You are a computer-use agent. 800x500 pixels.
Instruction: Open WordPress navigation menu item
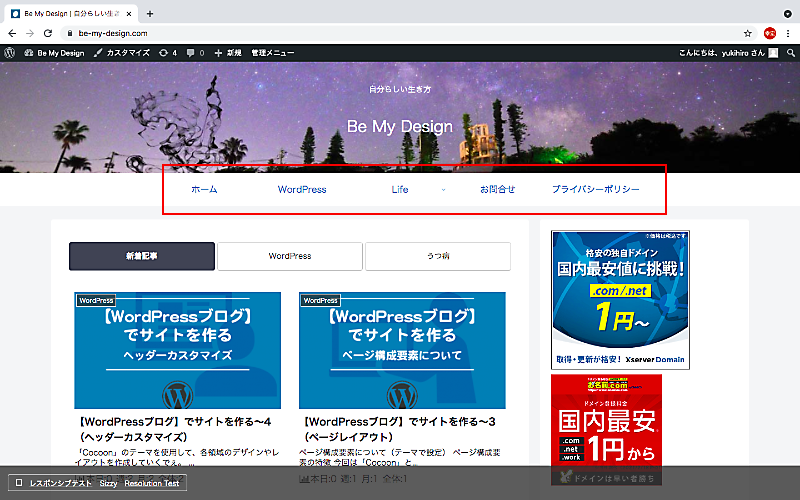[x=302, y=189]
